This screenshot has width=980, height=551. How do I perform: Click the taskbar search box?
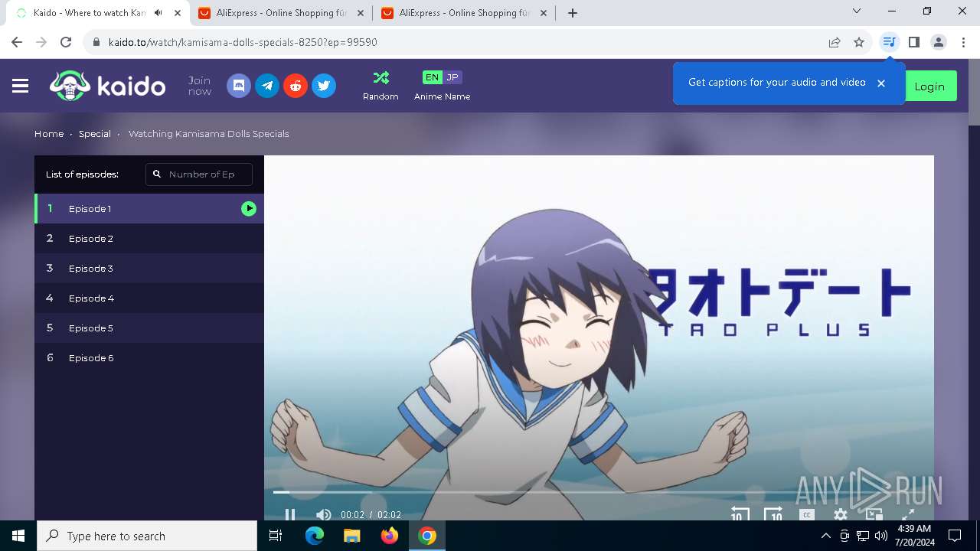tap(147, 536)
